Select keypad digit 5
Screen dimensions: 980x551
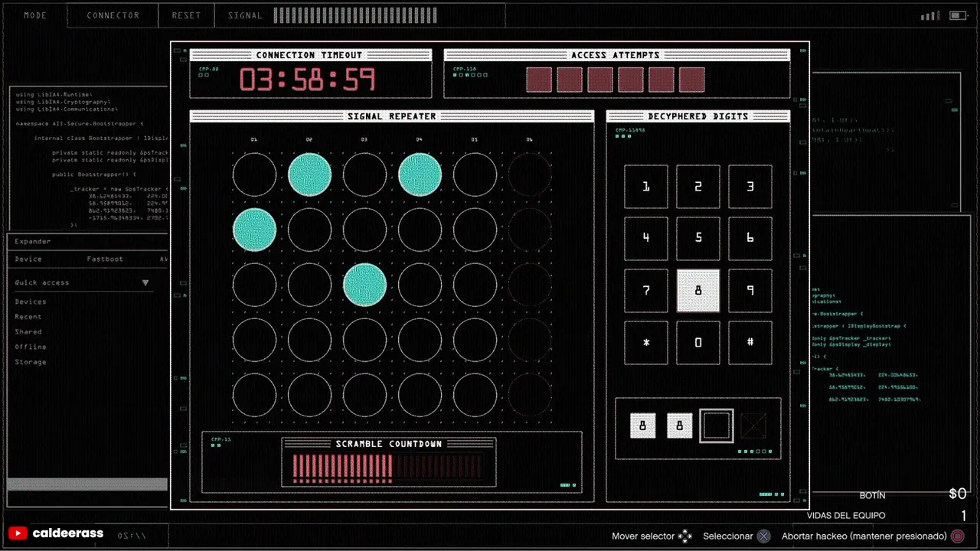click(x=698, y=239)
